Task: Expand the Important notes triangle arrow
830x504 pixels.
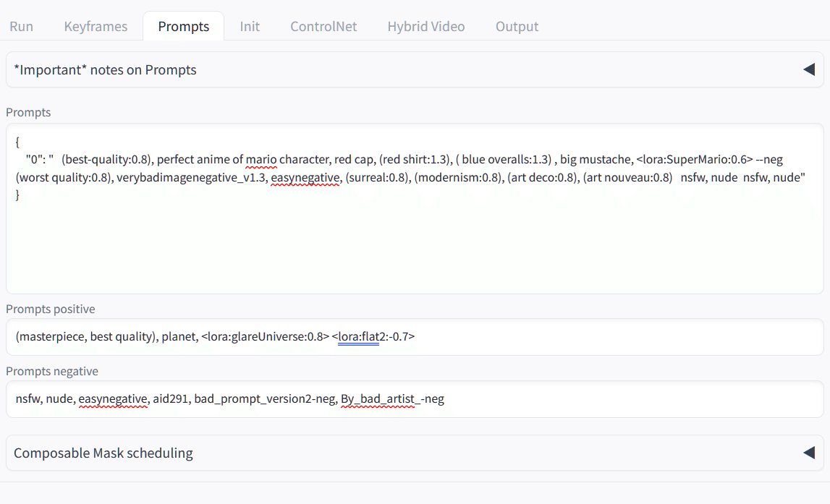Action: point(808,69)
